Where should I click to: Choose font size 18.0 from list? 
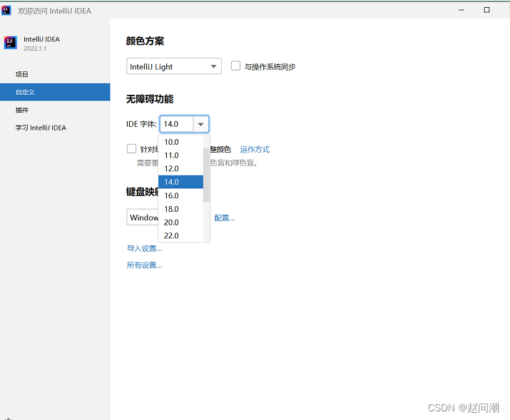tap(172, 209)
